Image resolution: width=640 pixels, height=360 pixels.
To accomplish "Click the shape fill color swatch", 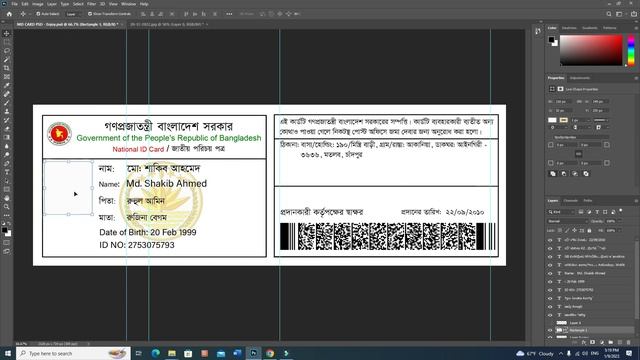I will (552, 120).
